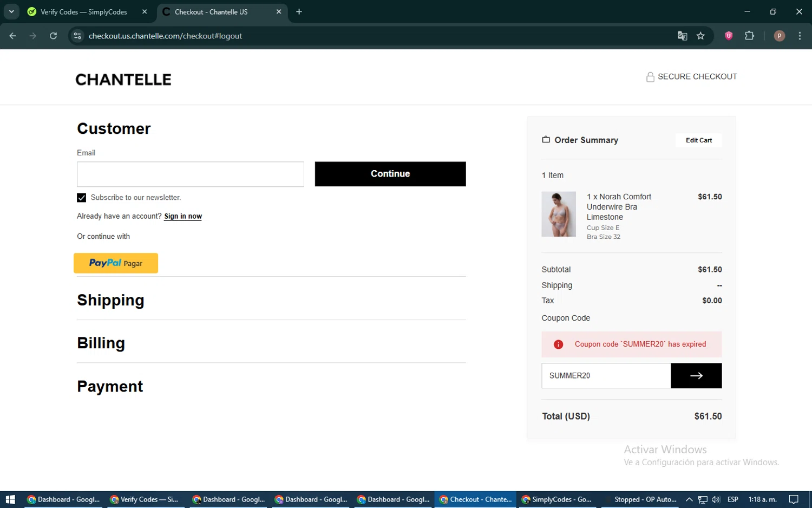812x508 pixels.
Task: Click the Shipping section heading
Action: (x=110, y=300)
